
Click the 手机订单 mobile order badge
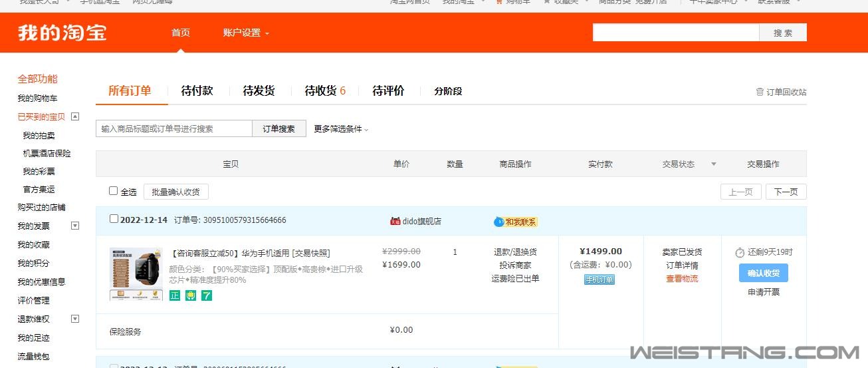click(599, 279)
